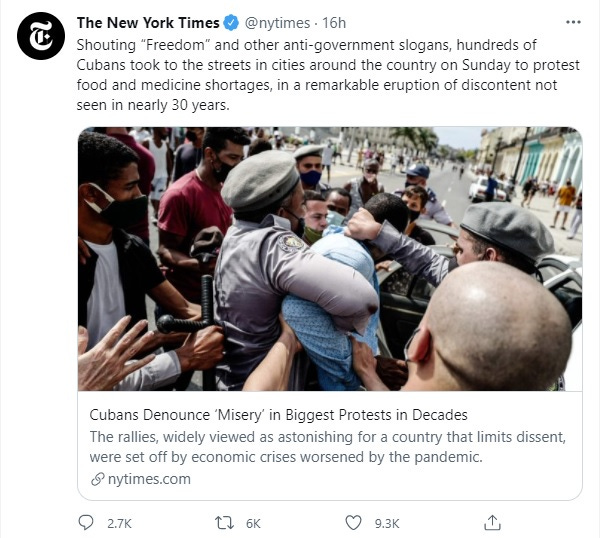Open the Cubans Denounce 'Misery' headline
This screenshot has width=605, height=538.
(x=278, y=415)
